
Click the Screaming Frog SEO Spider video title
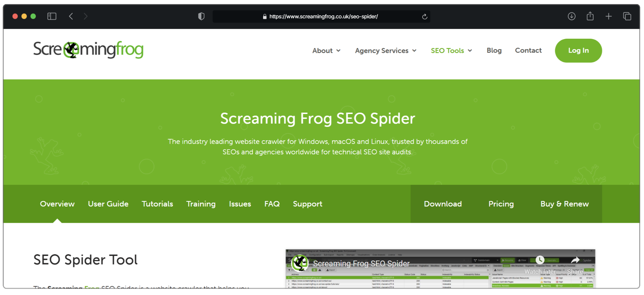pos(361,264)
